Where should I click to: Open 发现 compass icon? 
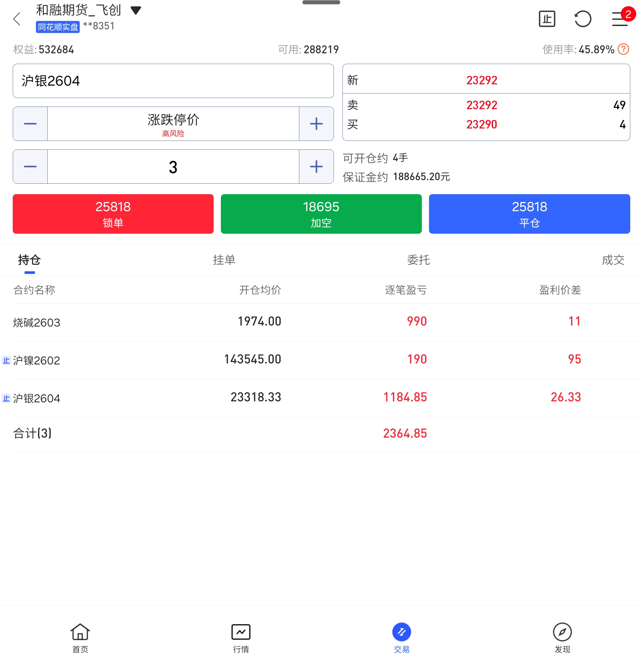pyautogui.click(x=562, y=632)
